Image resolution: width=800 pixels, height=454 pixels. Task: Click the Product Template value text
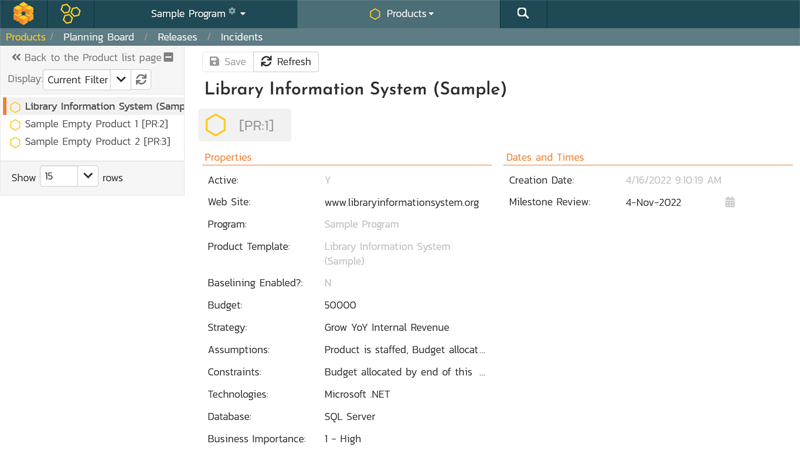click(387, 254)
